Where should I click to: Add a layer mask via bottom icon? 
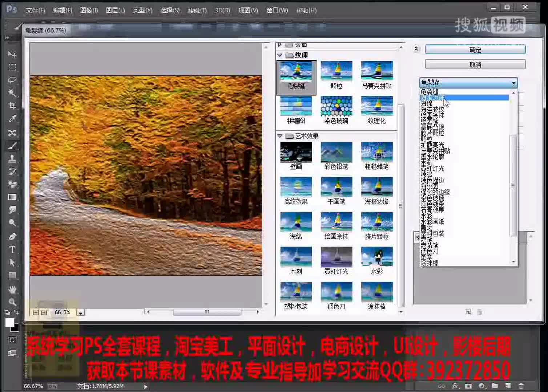pyautogui.click(x=468, y=386)
